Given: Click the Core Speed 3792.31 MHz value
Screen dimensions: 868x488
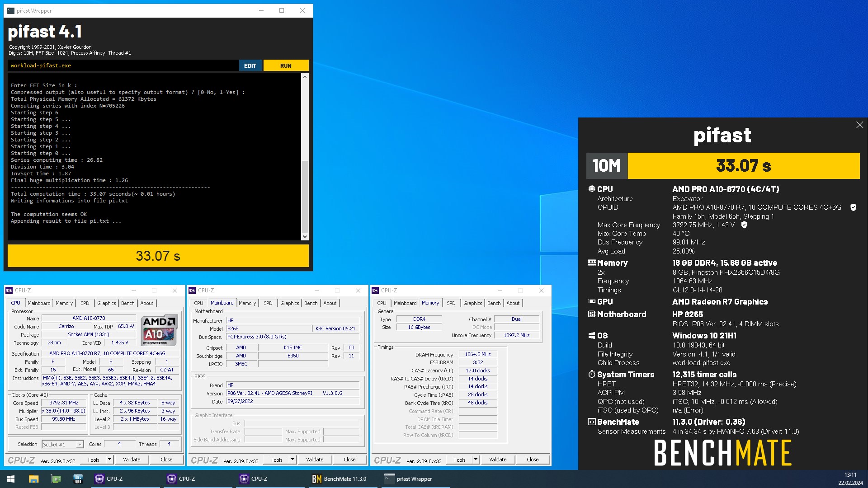Looking at the screenshot, I should pos(64,403).
